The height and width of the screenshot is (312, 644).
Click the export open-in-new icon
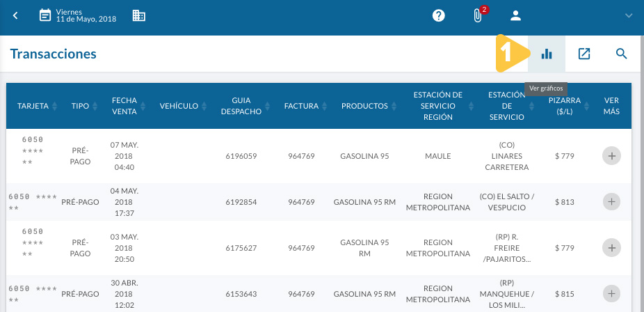pyautogui.click(x=584, y=54)
